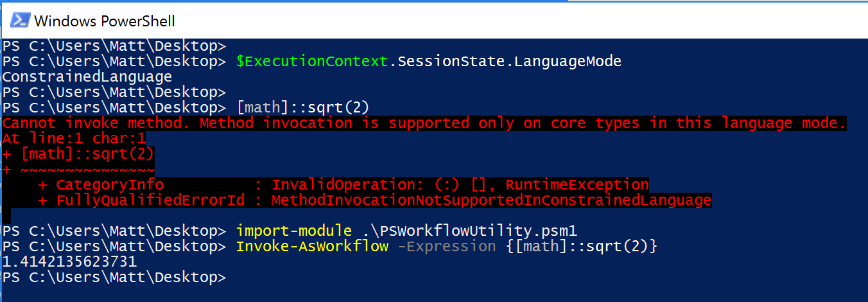The height and width of the screenshot is (302, 868).
Task: Click the 'At line:1 char:1' error text
Action: tap(74, 138)
